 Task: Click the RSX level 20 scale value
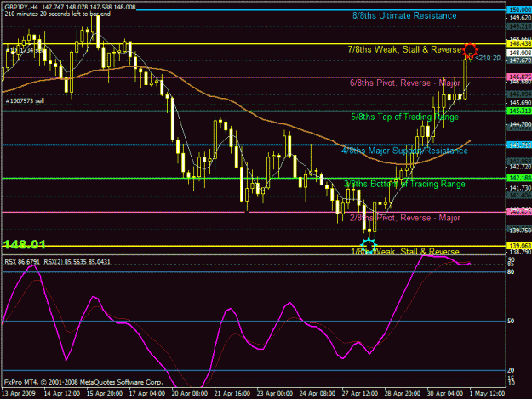(511, 370)
